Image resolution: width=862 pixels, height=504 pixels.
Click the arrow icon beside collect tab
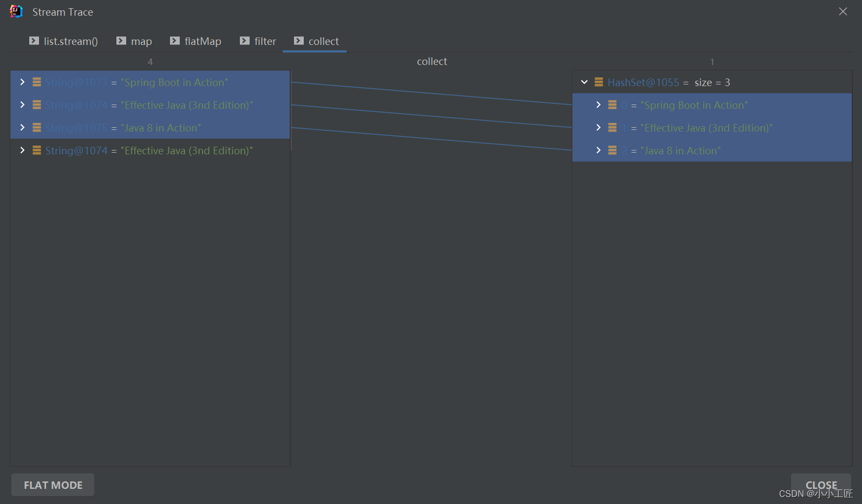pyautogui.click(x=299, y=41)
